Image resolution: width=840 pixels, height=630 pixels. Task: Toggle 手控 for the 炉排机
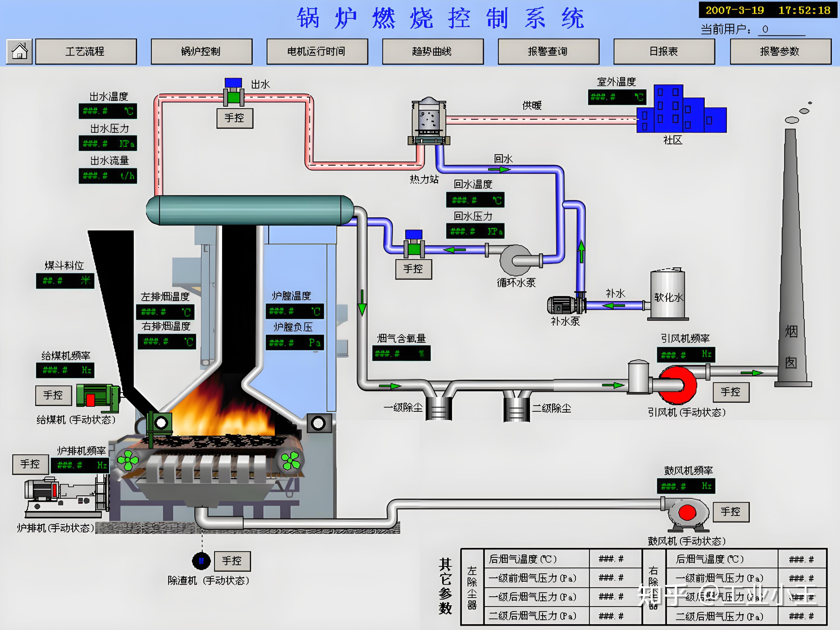pos(31,465)
